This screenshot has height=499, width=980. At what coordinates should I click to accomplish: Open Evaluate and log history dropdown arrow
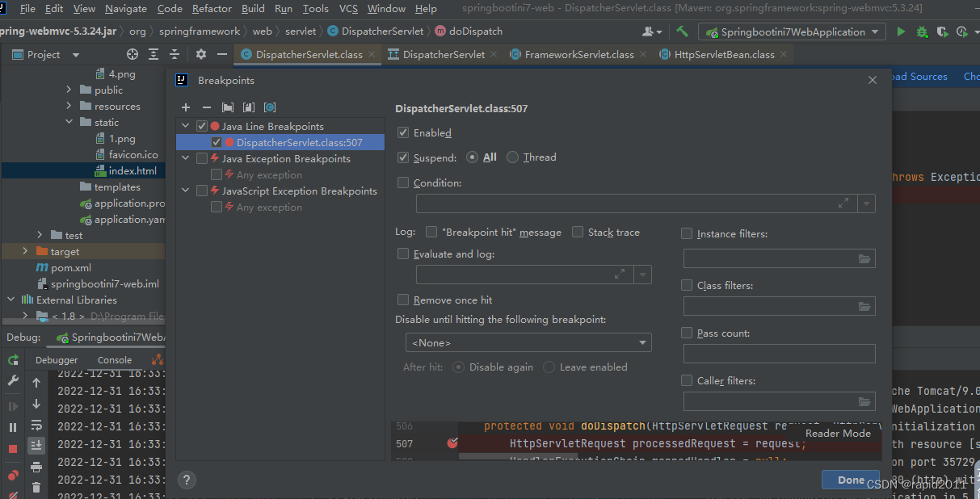(x=642, y=275)
